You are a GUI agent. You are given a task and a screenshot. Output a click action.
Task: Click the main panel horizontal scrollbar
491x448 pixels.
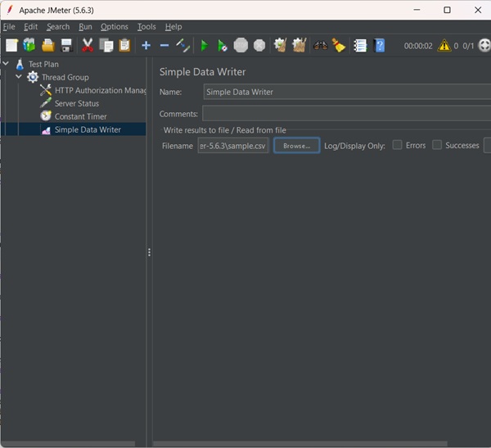[x=300, y=444]
